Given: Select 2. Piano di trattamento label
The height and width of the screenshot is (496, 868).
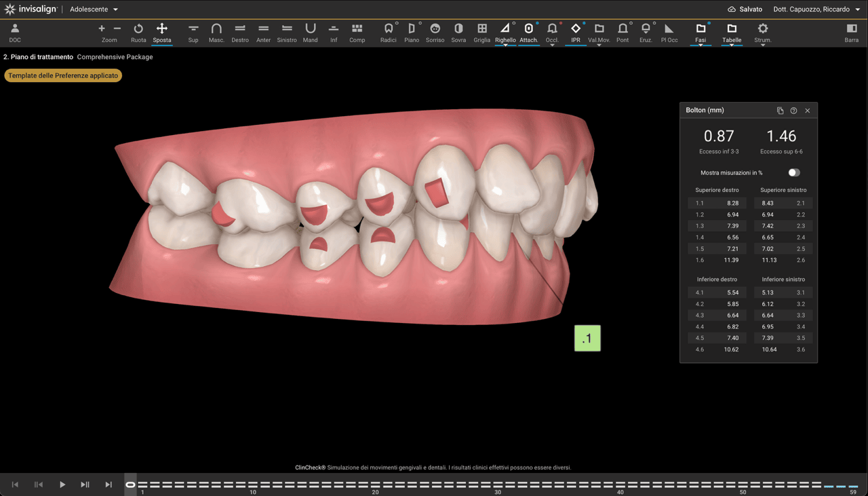Looking at the screenshot, I should point(38,57).
